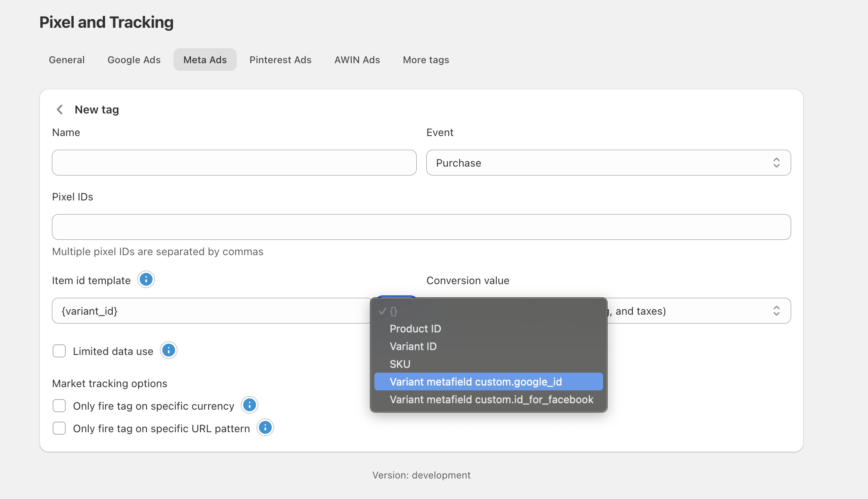868x499 pixels.
Task: Click into the Name text field
Action: (234, 163)
